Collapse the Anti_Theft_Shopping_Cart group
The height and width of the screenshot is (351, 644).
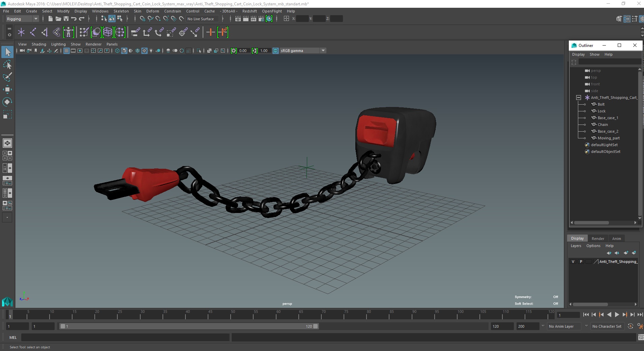click(x=579, y=98)
